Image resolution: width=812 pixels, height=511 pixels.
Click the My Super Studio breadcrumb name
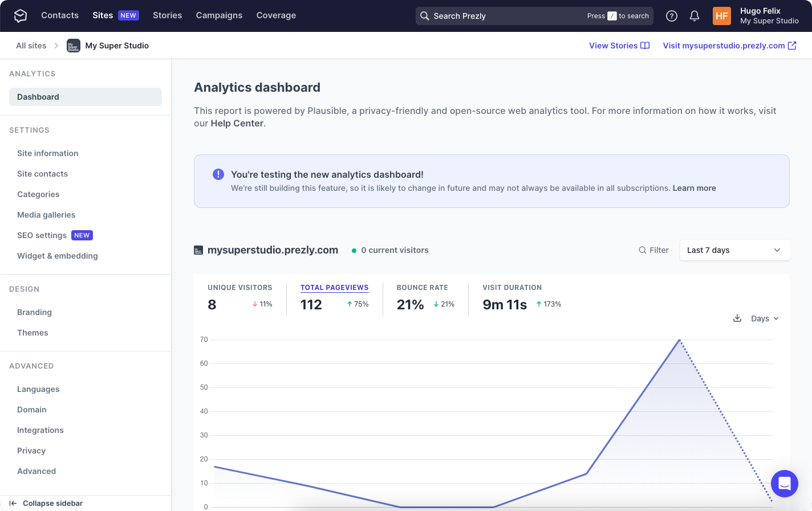(x=117, y=46)
